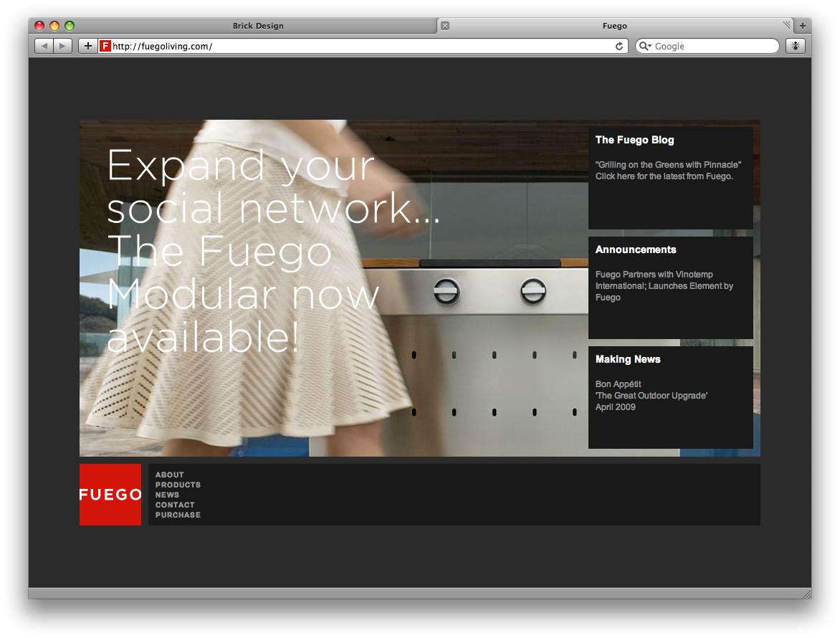The image size is (840, 638).
Task: Click 'Grilling on the Greens with Pinnacle' text
Action: [668, 164]
